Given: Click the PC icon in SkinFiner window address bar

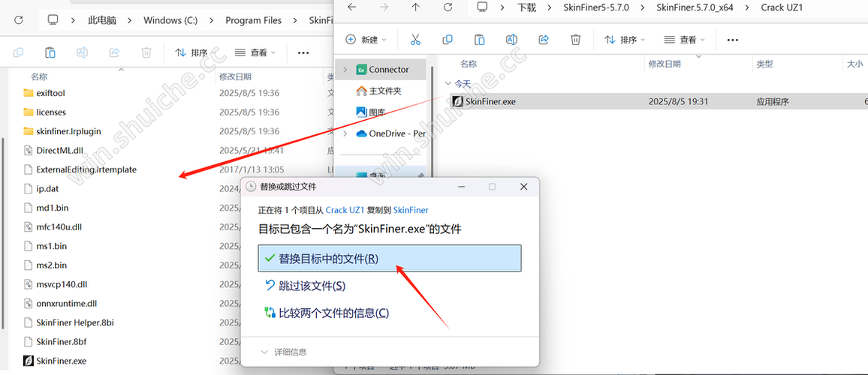Looking at the screenshot, I should 53,20.
